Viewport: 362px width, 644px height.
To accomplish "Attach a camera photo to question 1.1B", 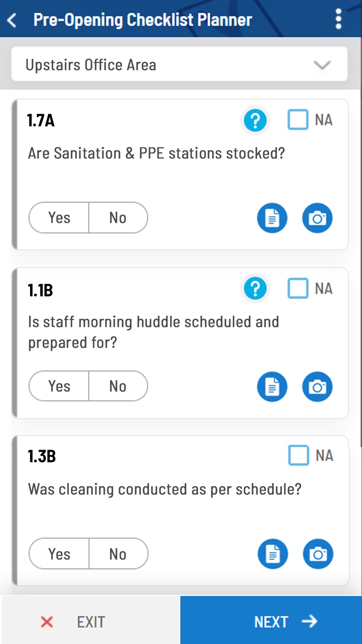I will pyautogui.click(x=317, y=387).
